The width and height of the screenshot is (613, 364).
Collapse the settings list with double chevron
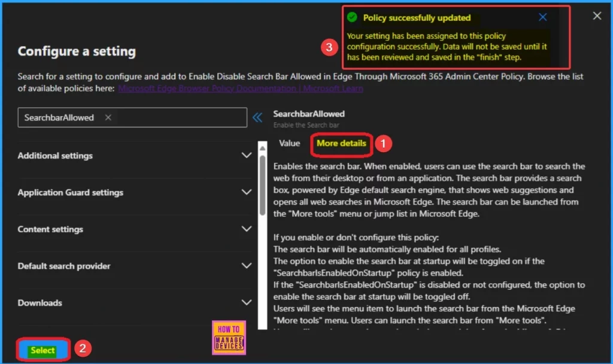(257, 117)
